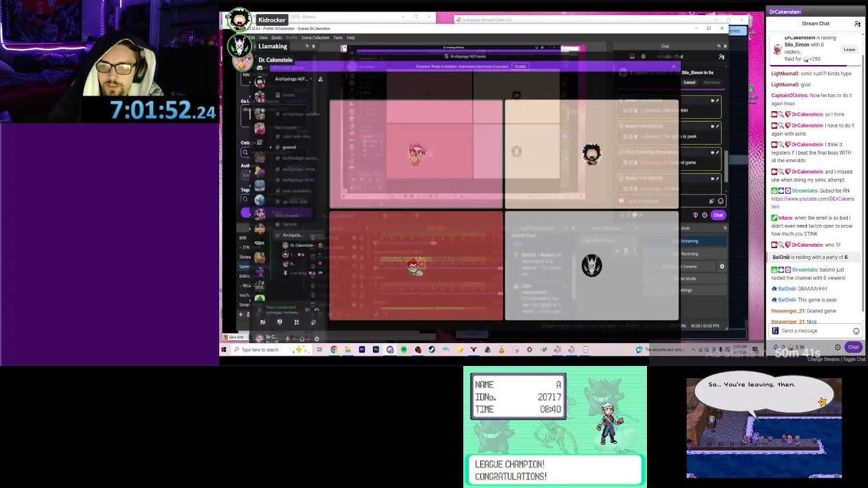
Task: Click the Leave raid button
Action: 849,49
